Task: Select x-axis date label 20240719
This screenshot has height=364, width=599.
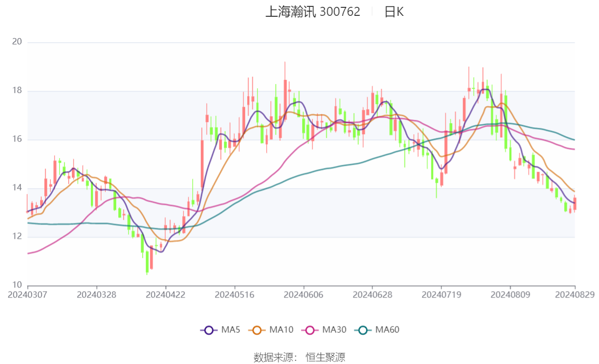Action: point(441,295)
